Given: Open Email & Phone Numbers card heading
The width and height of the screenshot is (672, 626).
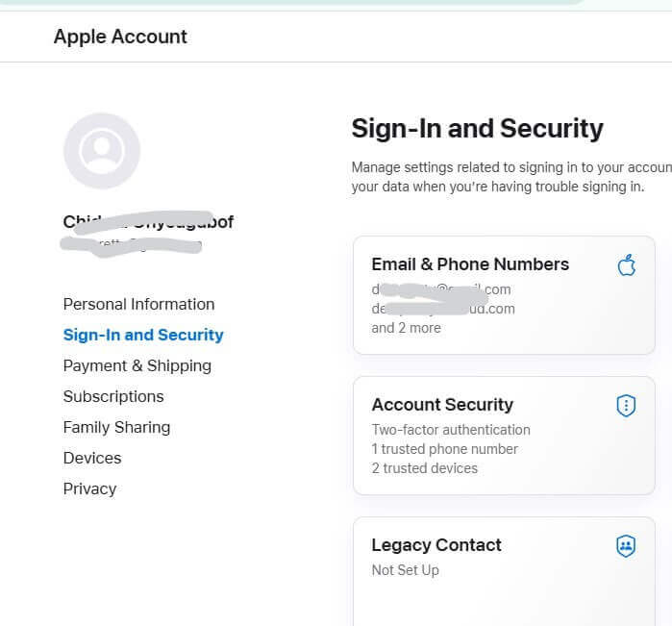Looking at the screenshot, I should [470, 263].
